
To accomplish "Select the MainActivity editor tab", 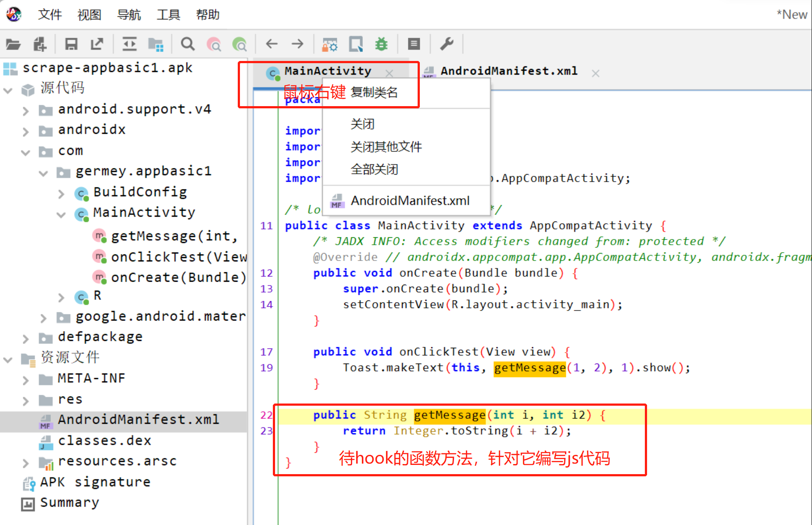I will [328, 71].
